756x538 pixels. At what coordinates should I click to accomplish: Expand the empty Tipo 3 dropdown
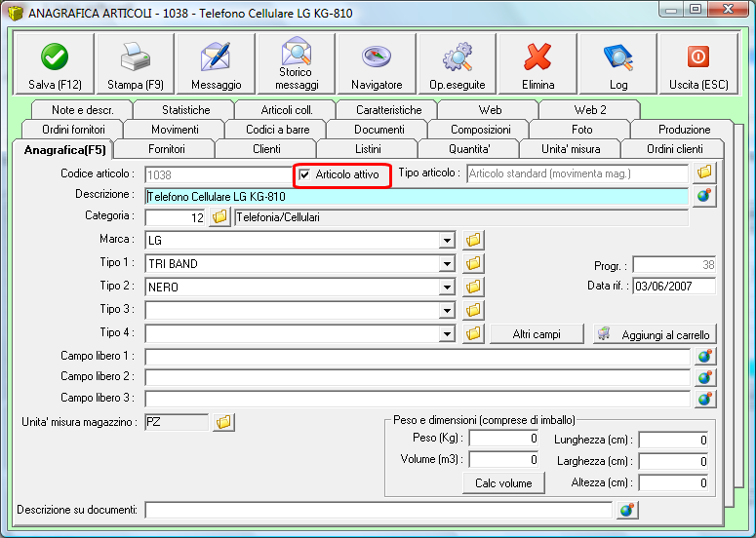(447, 310)
